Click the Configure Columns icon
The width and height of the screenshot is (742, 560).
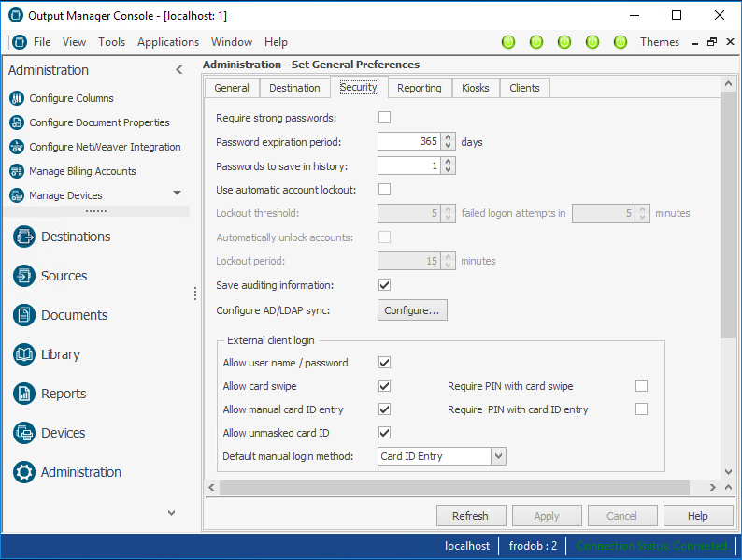[x=17, y=98]
